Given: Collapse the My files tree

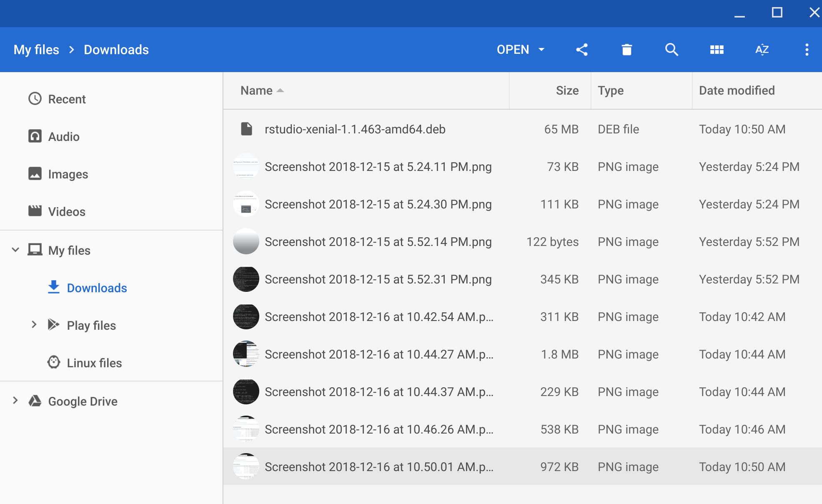Looking at the screenshot, I should (15, 250).
